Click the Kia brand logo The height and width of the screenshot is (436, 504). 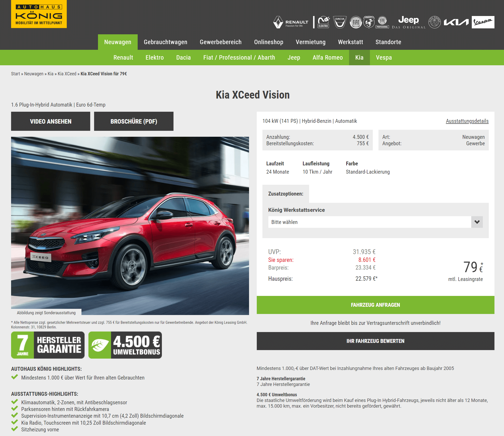[x=456, y=22]
